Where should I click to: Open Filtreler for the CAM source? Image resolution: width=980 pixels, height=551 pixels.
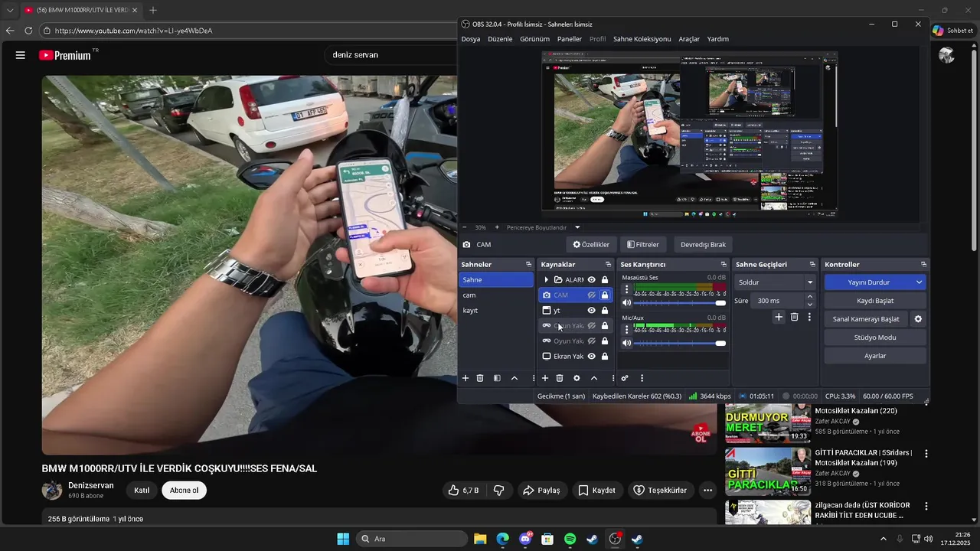click(643, 245)
